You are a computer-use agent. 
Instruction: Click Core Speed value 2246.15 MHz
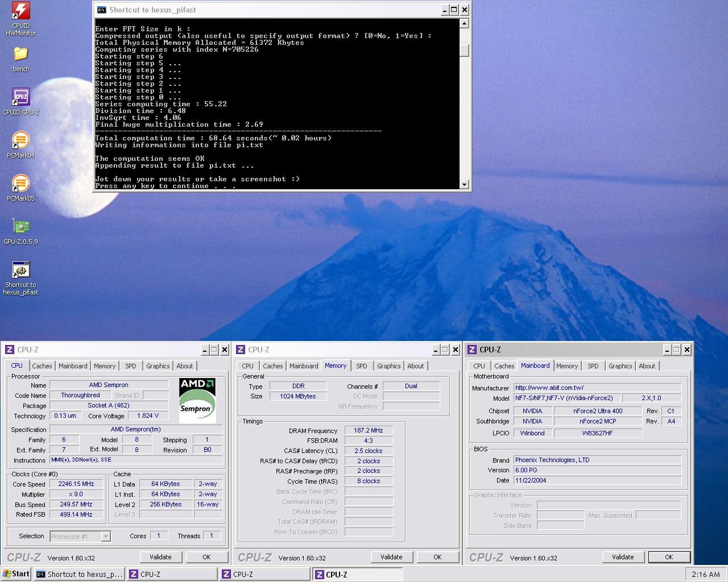75,484
